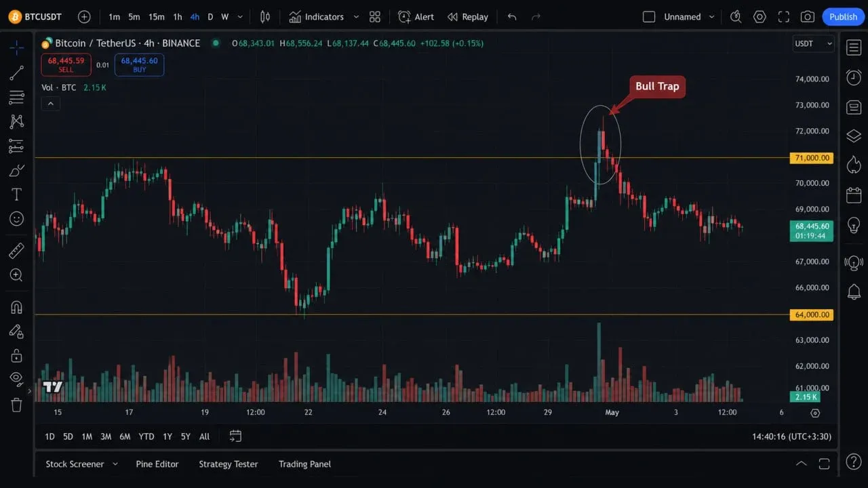Screen dimensions: 868x488
Task: Hide all drawings with eye icon
Action: tap(16, 378)
